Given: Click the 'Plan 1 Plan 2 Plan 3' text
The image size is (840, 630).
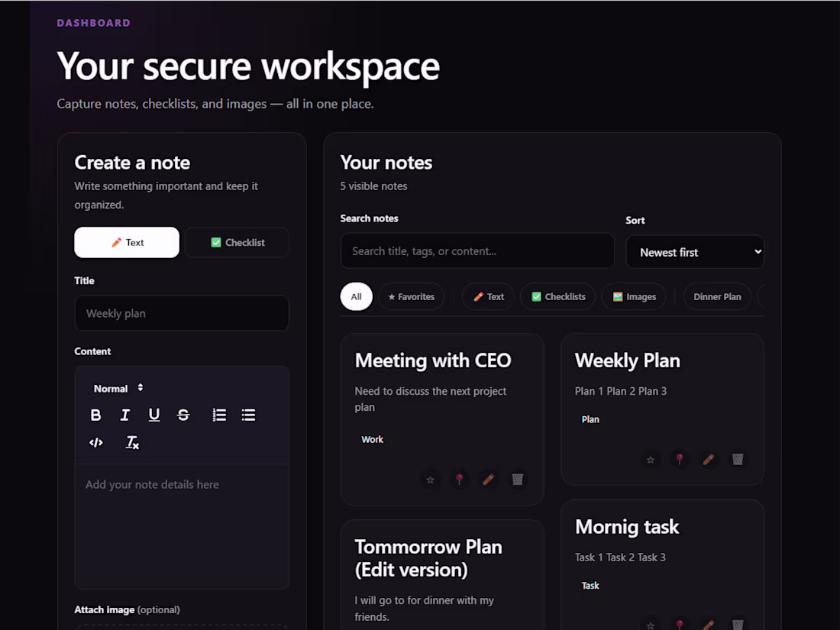Looking at the screenshot, I should pyautogui.click(x=620, y=391).
